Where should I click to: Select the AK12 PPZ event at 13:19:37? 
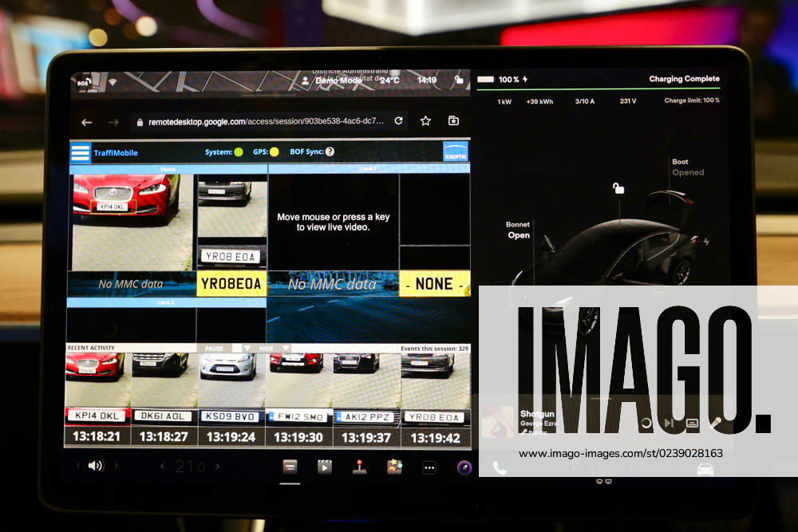point(366,400)
